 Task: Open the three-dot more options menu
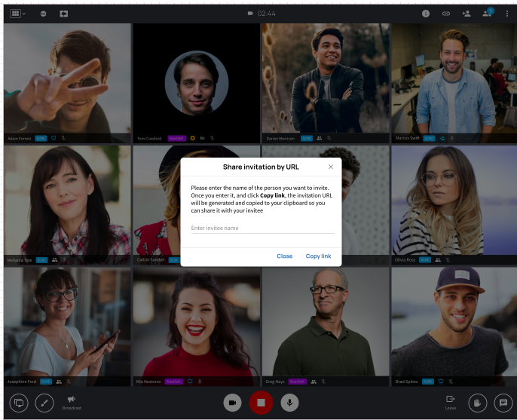click(506, 14)
